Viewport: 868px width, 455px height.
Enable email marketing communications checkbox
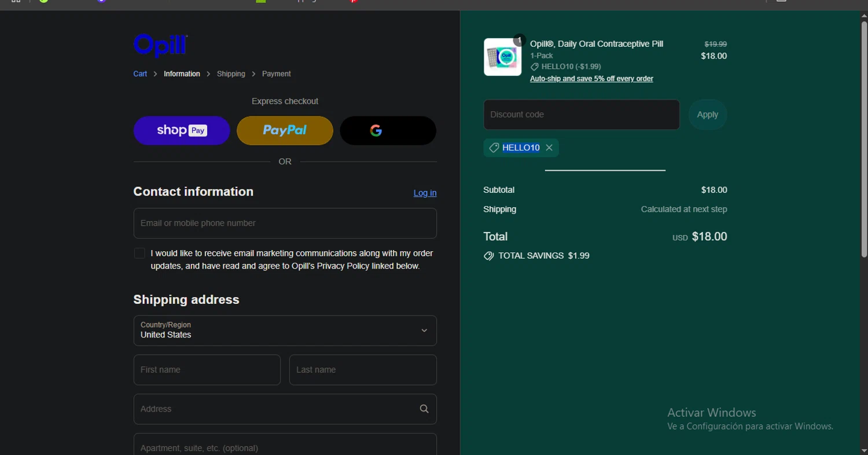point(139,253)
